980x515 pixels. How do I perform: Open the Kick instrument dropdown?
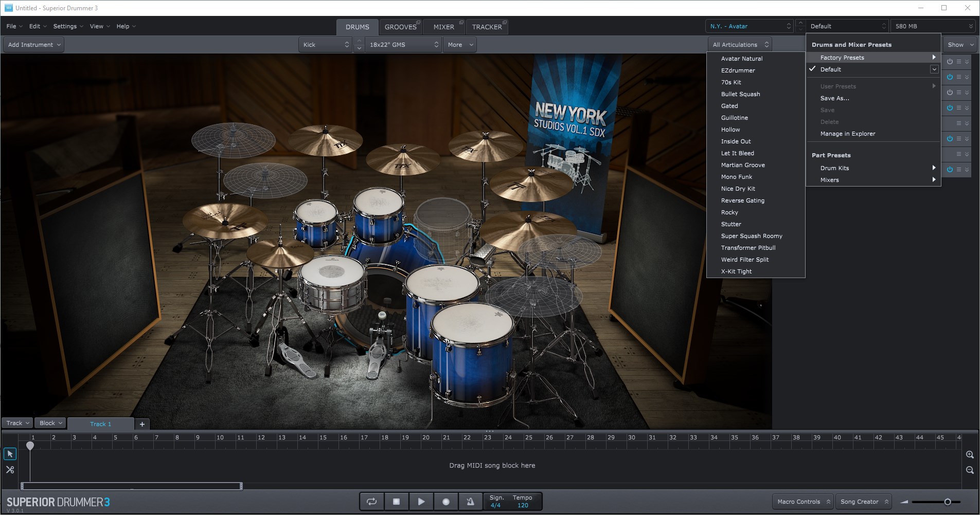point(326,45)
